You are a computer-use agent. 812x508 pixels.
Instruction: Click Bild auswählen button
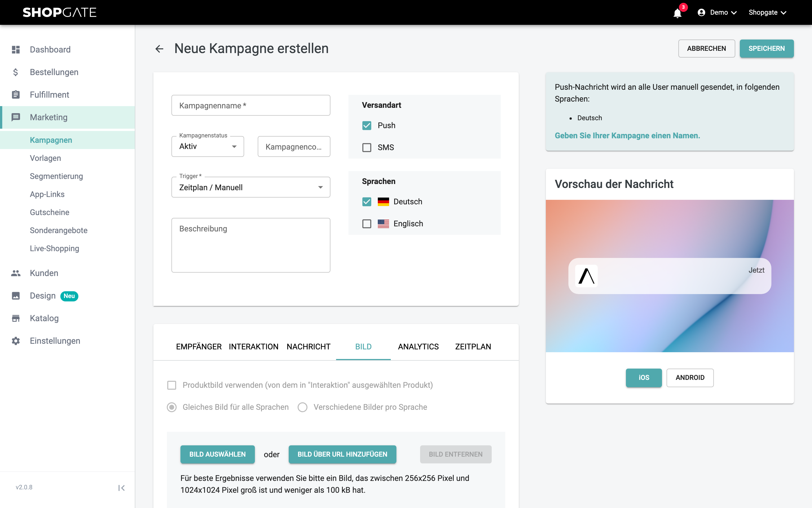[x=217, y=454]
